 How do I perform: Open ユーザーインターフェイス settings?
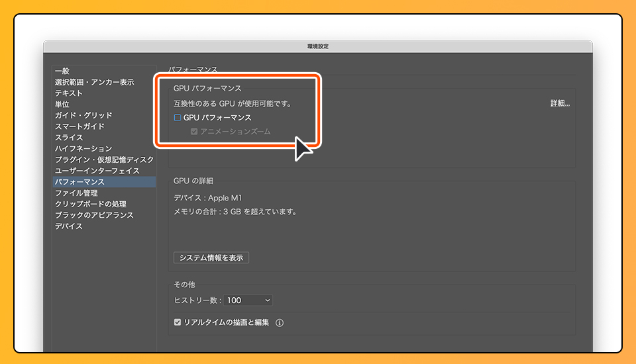coord(104,171)
